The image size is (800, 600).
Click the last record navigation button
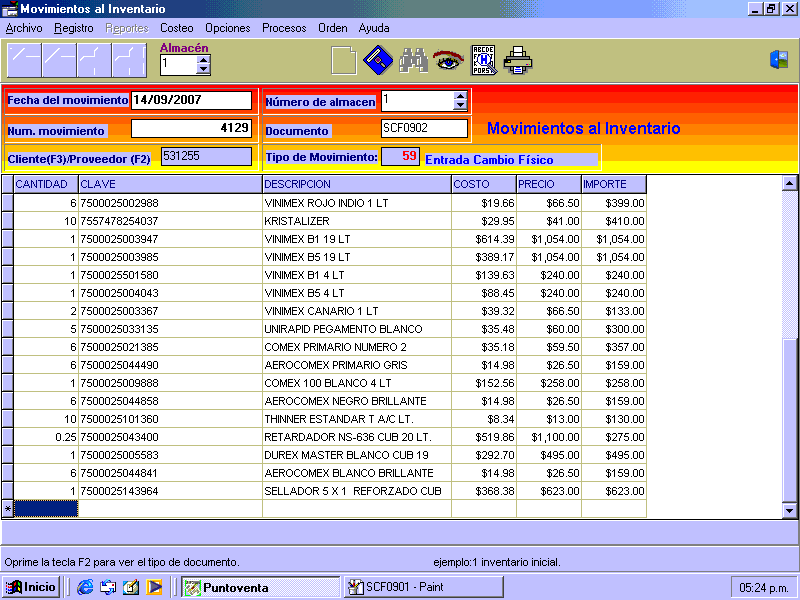[129, 61]
